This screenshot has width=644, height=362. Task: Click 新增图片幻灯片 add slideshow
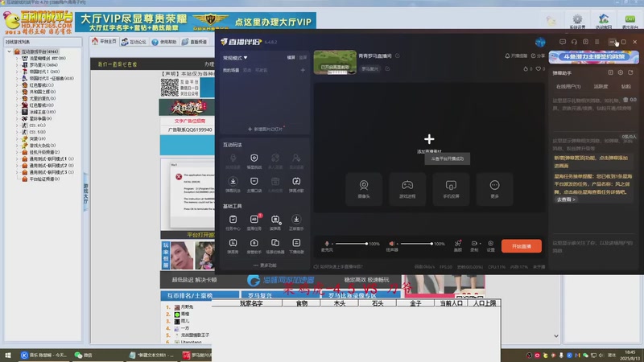pos(266,129)
